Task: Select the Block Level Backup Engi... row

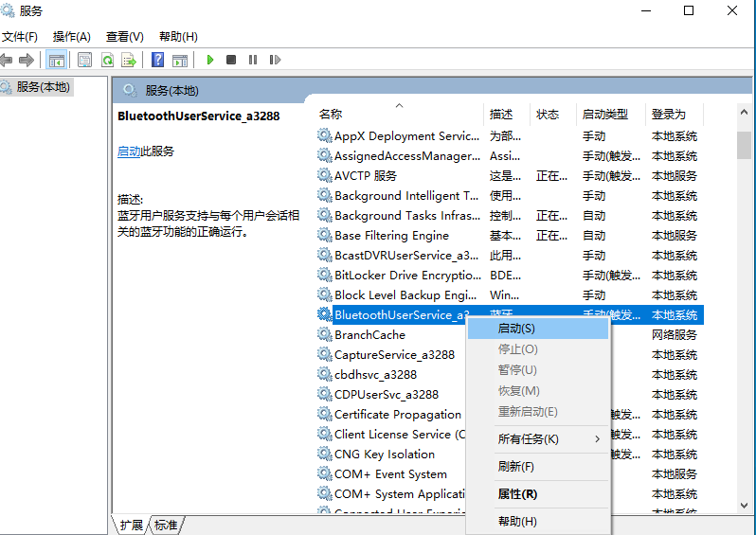Action: pos(510,295)
